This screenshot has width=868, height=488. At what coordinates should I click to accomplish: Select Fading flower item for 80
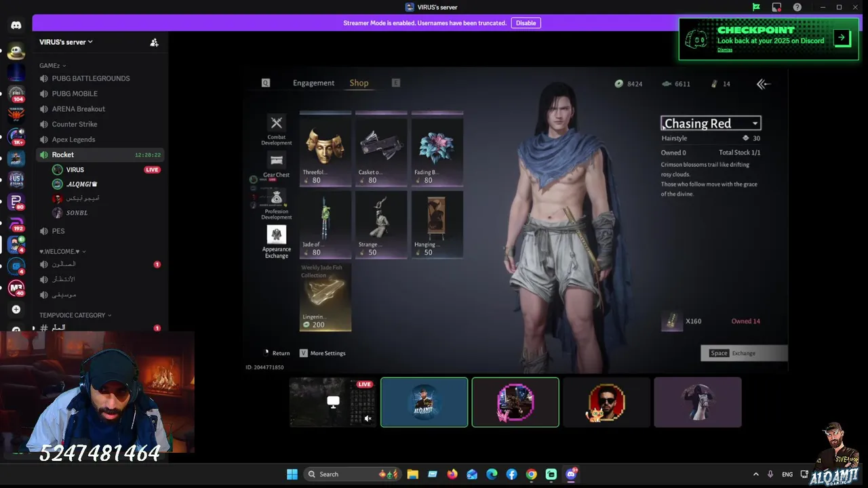[437, 149]
